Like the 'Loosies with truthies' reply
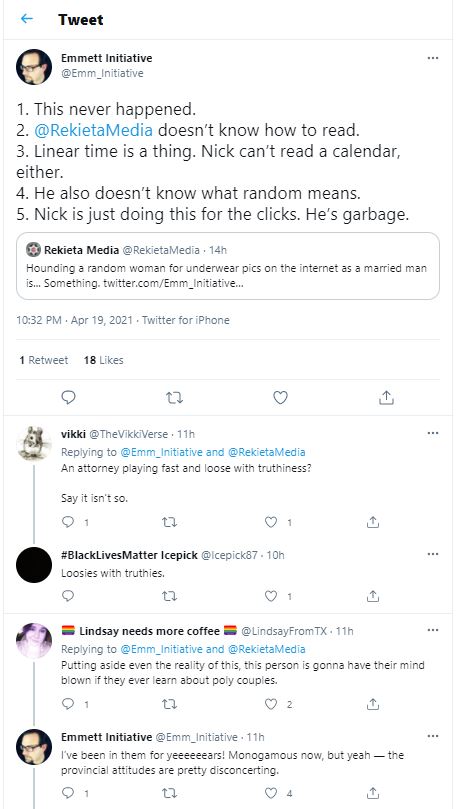This screenshot has width=458, height=809. (x=271, y=596)
